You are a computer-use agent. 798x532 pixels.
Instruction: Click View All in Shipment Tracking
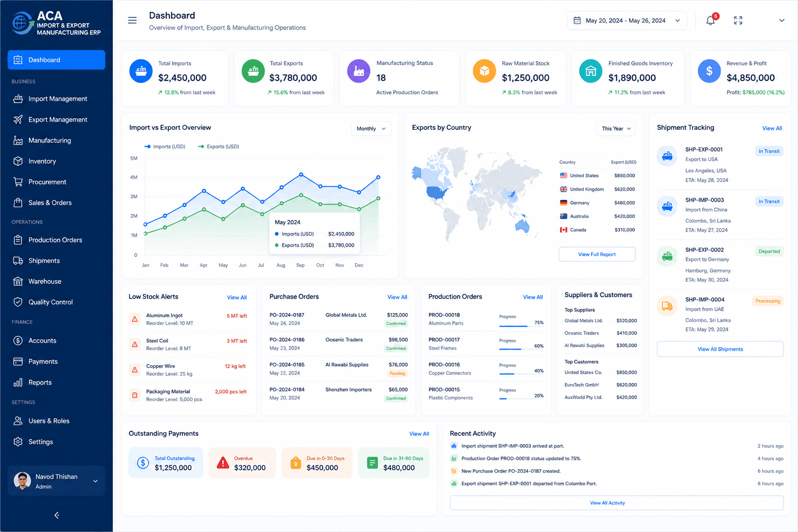(x=772, y=128)
